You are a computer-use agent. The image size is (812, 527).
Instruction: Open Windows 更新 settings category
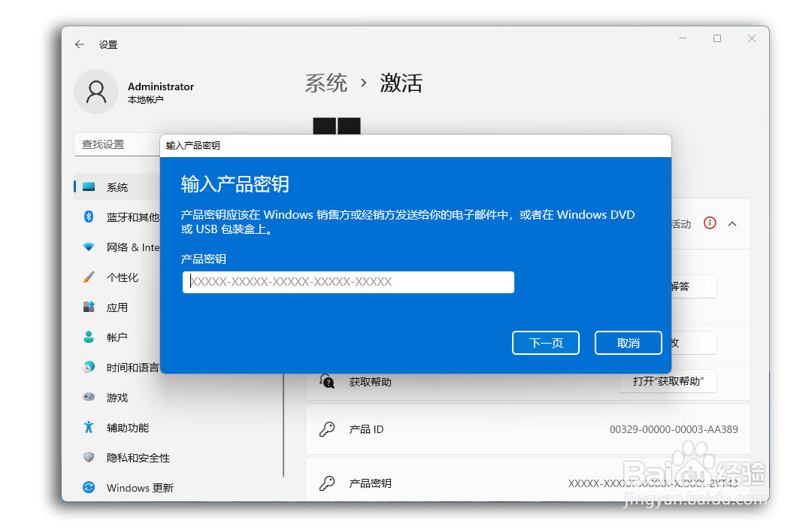(x=140, y=488)
